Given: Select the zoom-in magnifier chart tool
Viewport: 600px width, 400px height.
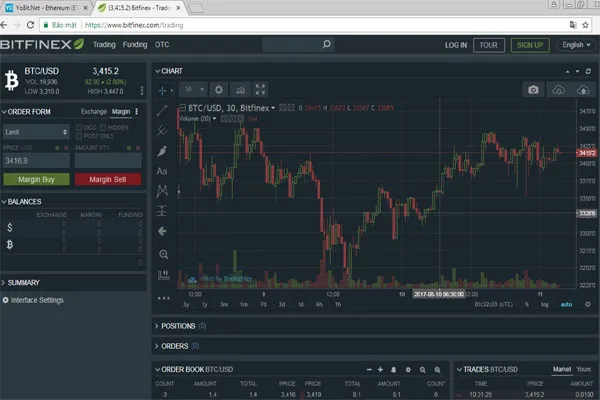Looking at the screenshot, I should click(163, 254).
